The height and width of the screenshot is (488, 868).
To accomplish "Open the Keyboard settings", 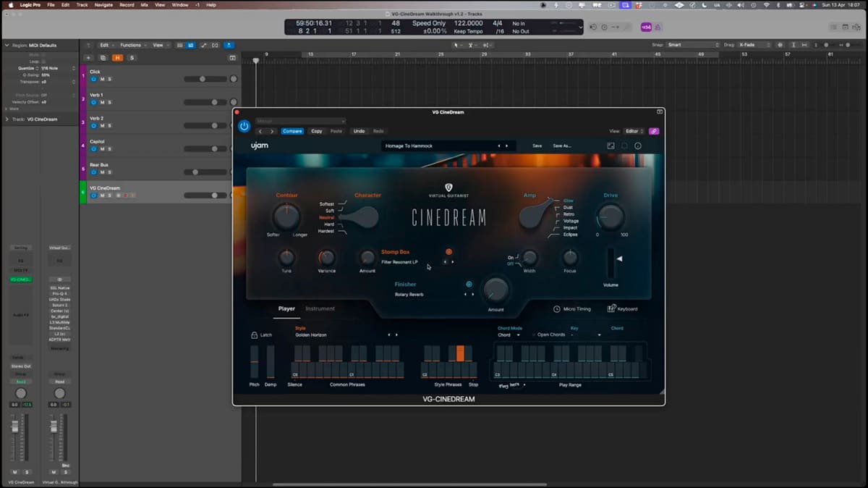I will point(622,309).
